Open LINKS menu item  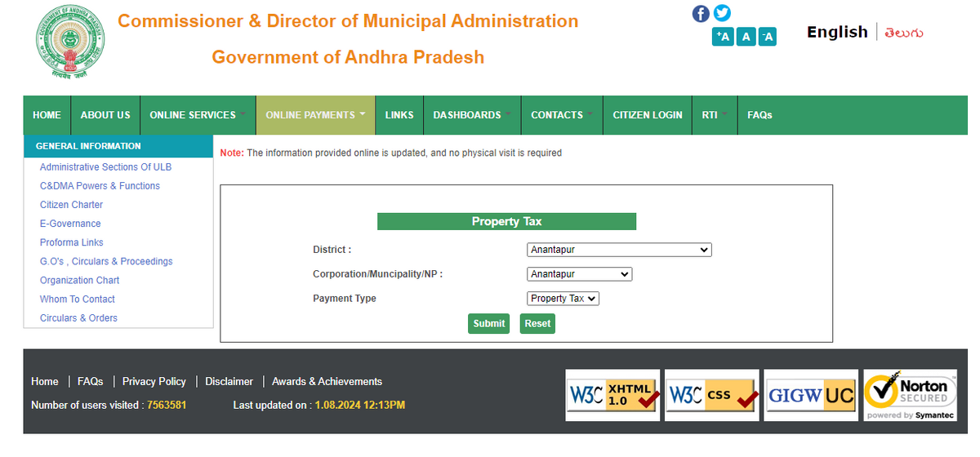point(399,115)
